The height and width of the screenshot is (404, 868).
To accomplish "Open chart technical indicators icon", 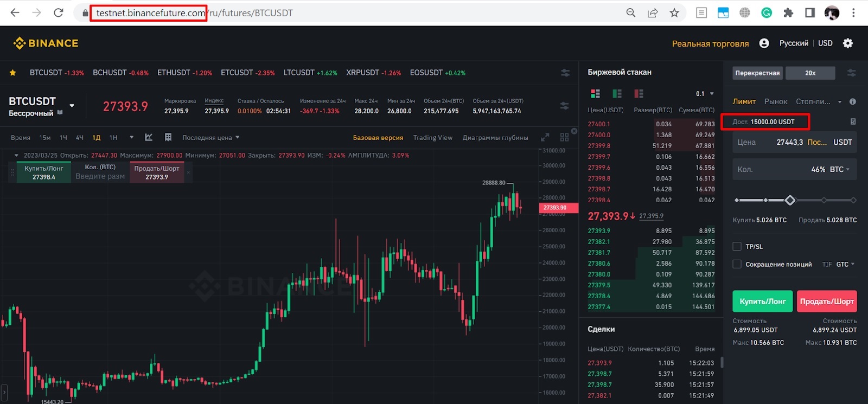I will click(x=149, y=137).
